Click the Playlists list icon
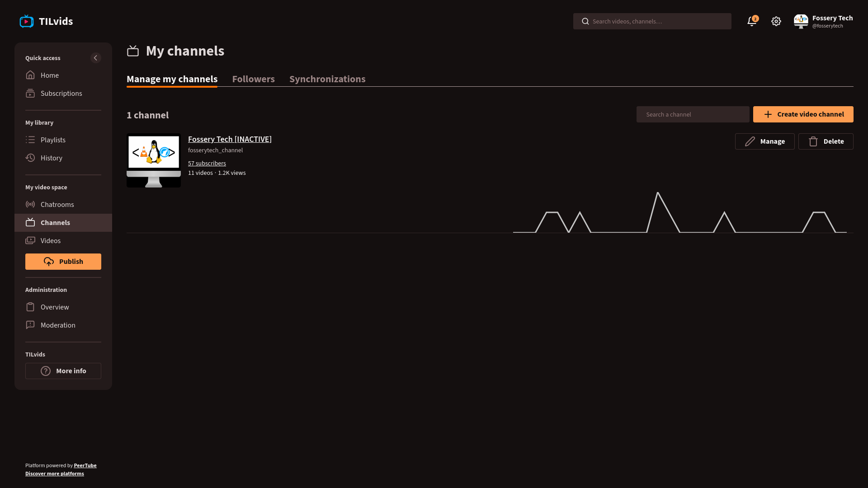 [30, 140]
